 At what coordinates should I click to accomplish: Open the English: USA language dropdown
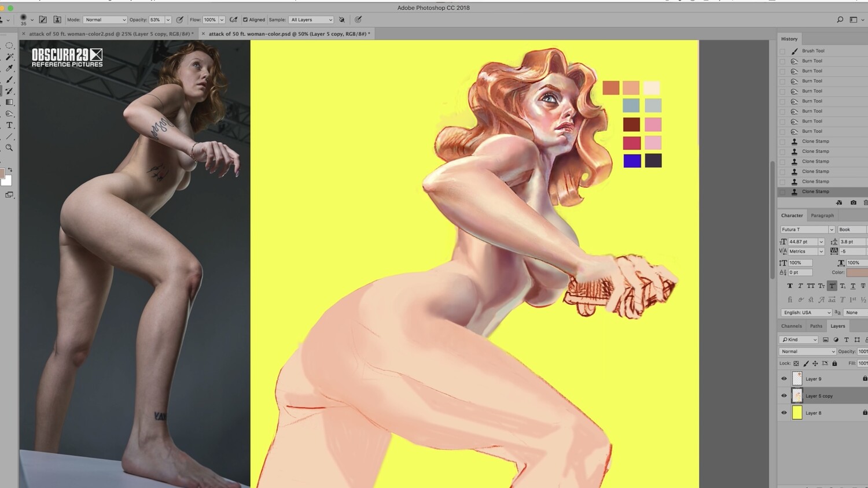click(807, 312)
